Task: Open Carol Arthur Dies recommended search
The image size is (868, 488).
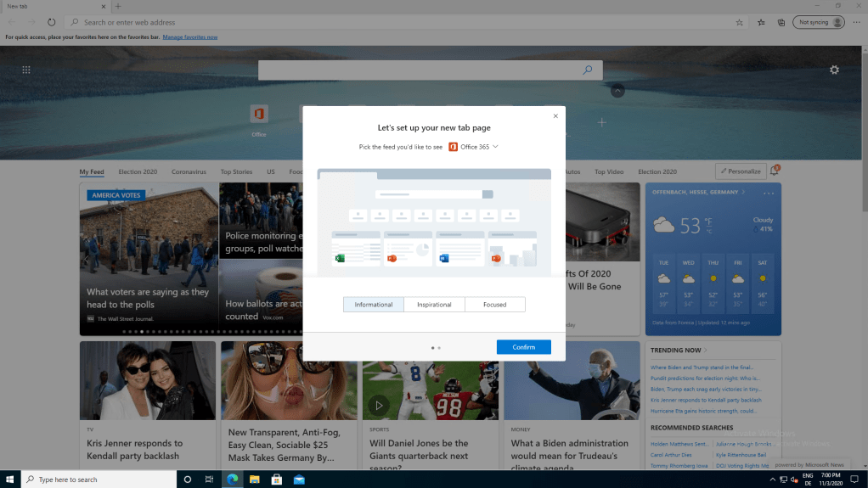Action: 671,455
